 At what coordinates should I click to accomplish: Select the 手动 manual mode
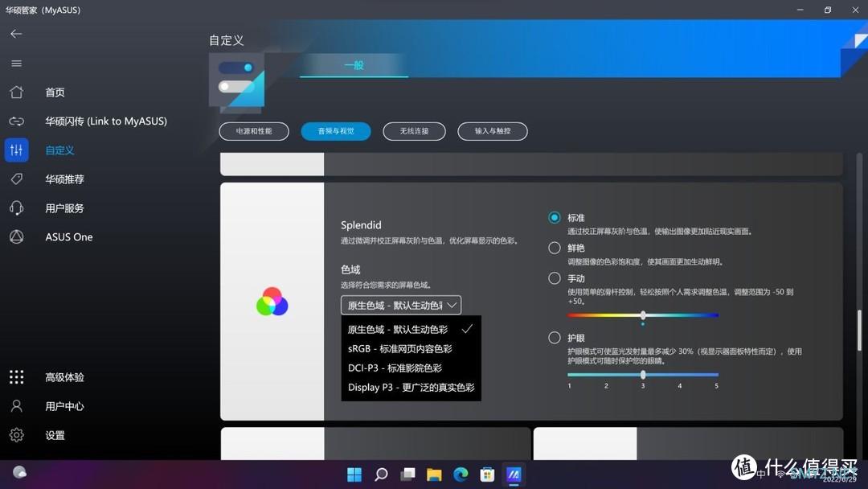(554, 278)
